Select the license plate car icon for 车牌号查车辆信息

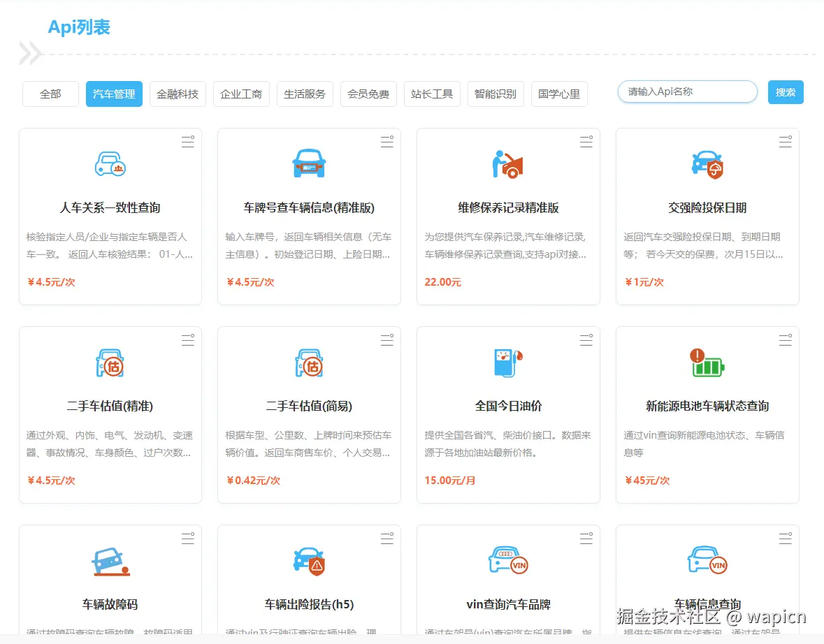[x=308, y=163]
